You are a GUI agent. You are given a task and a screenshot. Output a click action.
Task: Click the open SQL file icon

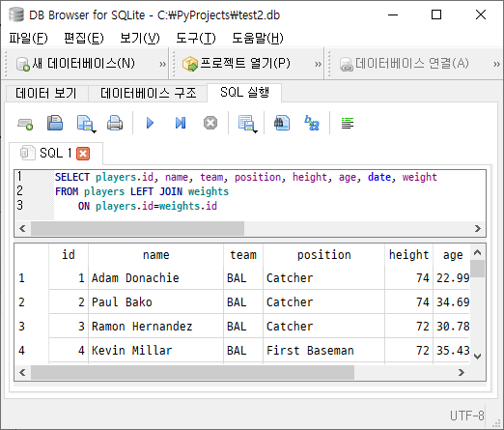[x=55, y=123]
